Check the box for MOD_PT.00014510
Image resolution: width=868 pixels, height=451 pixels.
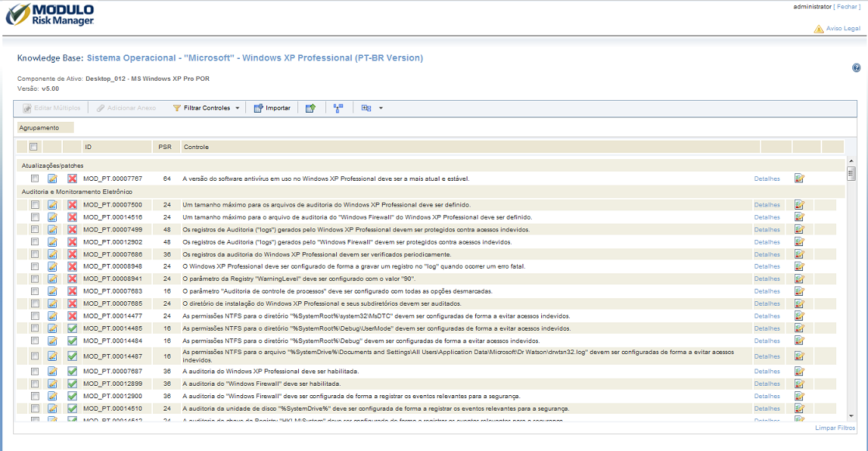(x=35, y=408)
